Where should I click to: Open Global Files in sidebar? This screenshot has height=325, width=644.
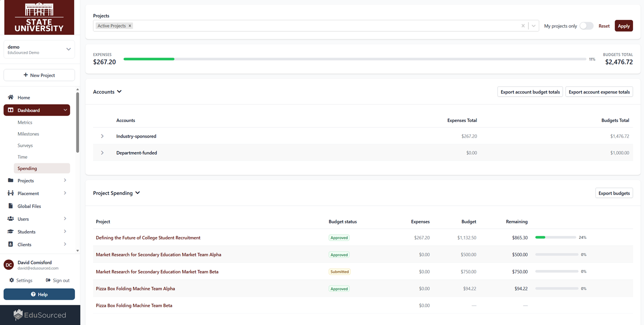point(29,206)
